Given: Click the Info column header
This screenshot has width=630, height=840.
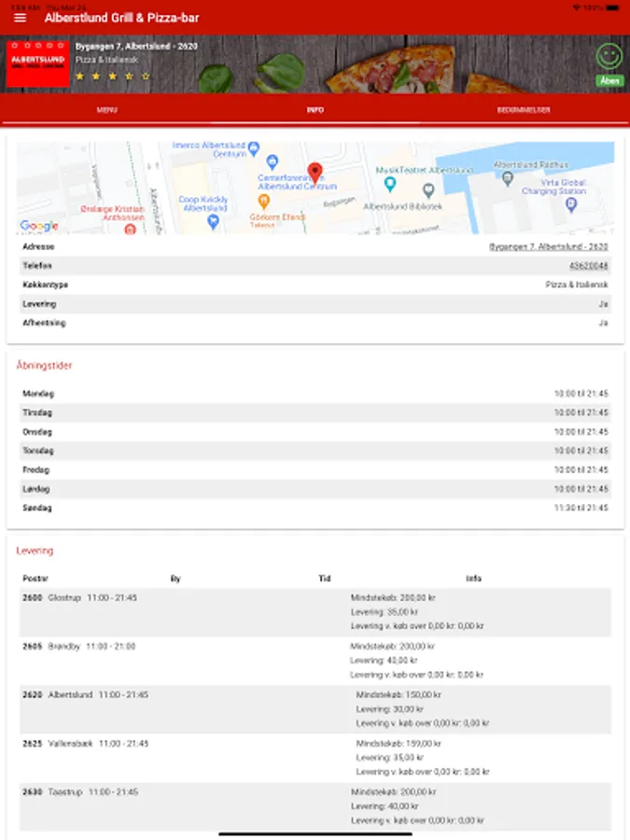Looking at the screenshot, I should click(x=473, y=578).
